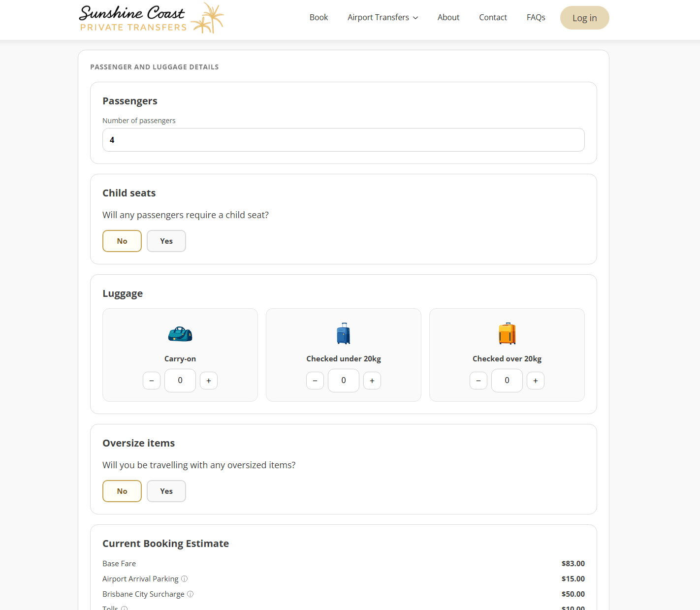Click the carry-on duffel bag icon

point(180,334)
